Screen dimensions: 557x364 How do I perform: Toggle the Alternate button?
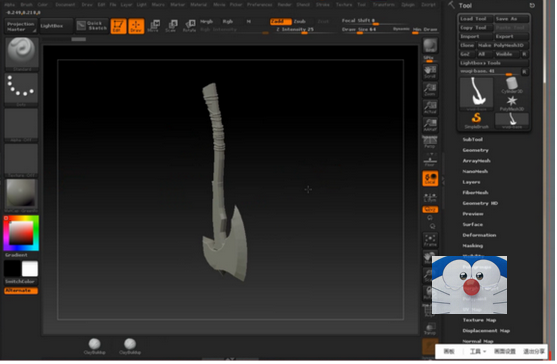click(21, 290)
